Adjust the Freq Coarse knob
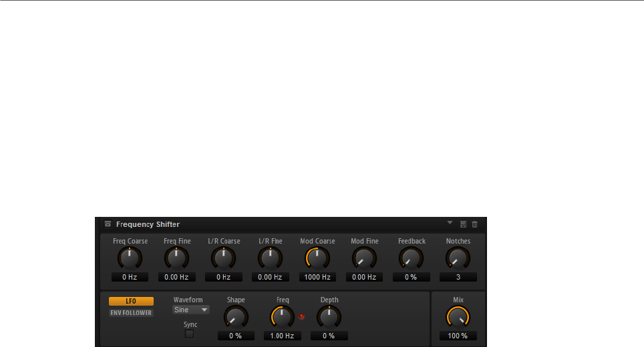Screen dimensions: 644x347 point(130,258)
